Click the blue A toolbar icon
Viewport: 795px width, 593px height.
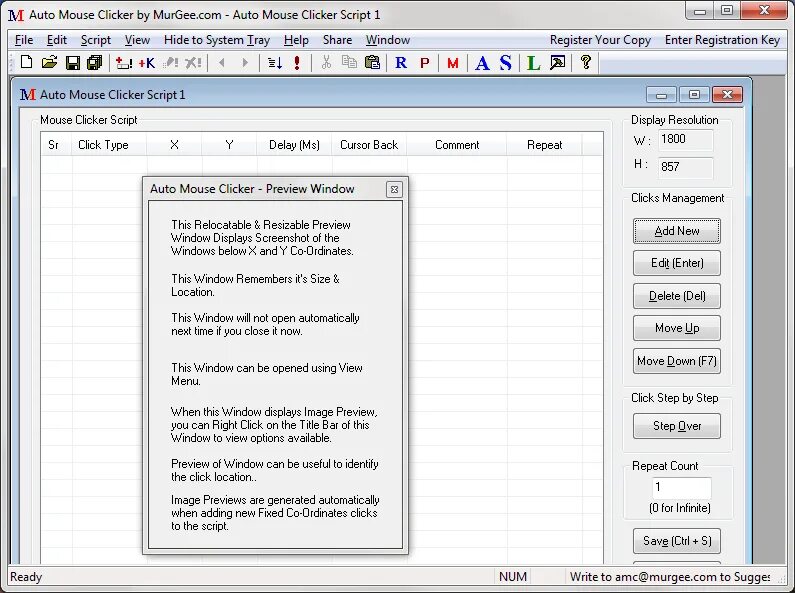482,63
